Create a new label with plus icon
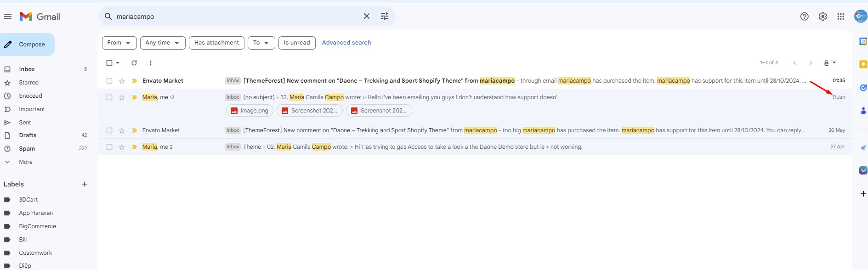The height and width of the screenshot is (270, 868). (x=85, y=184)
